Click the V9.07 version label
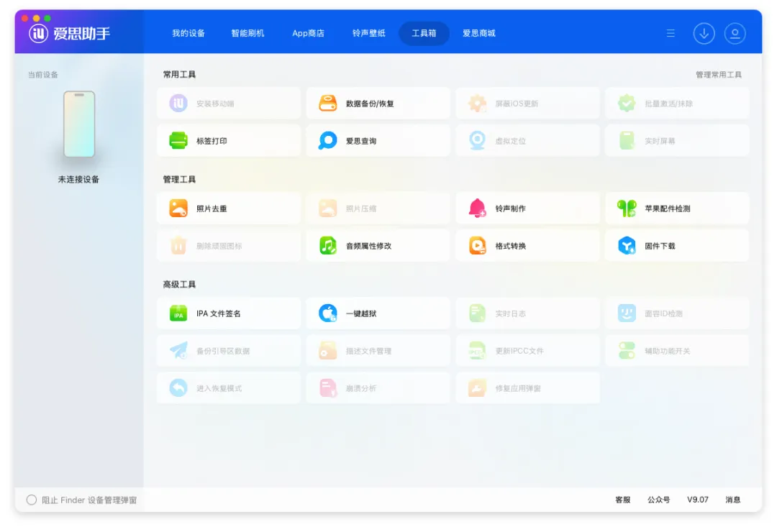Screen dimensions: 777x532 pyautogui.click(x=698, y=500)
